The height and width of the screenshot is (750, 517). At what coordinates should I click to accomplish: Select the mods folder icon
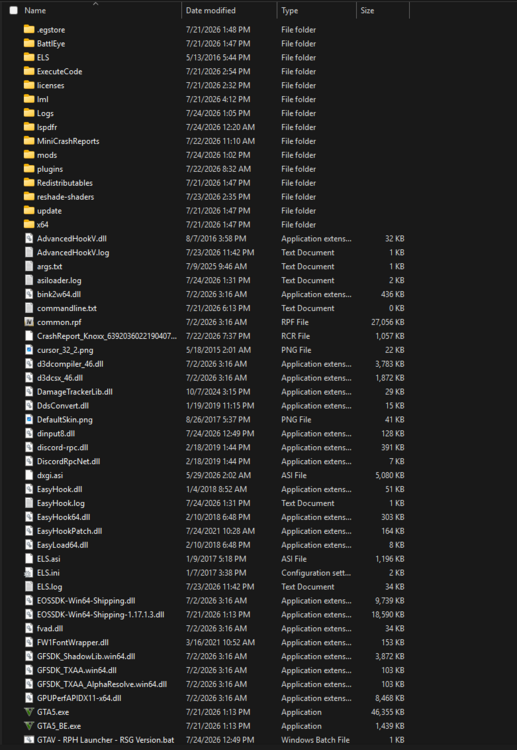tap(29, 155)
